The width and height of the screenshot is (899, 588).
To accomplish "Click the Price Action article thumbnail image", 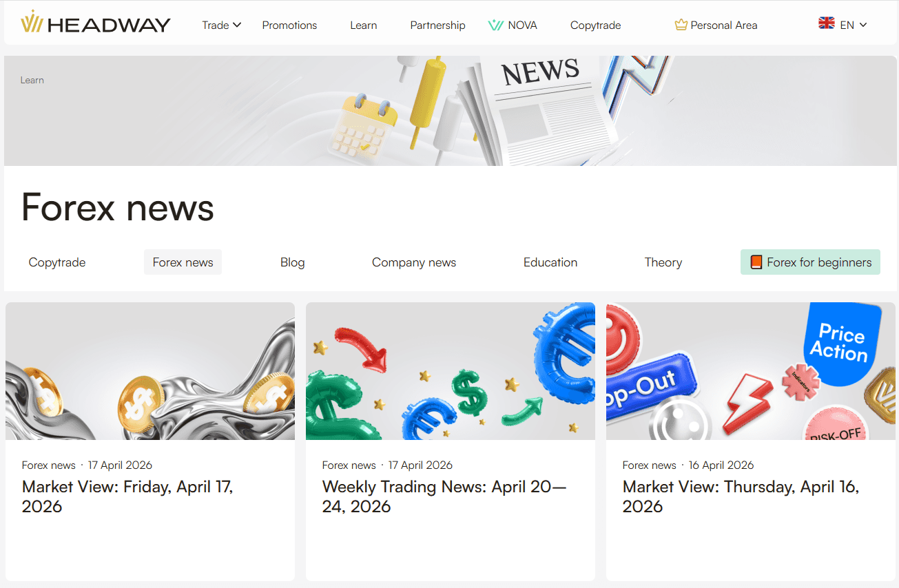I will pos(750,371).
